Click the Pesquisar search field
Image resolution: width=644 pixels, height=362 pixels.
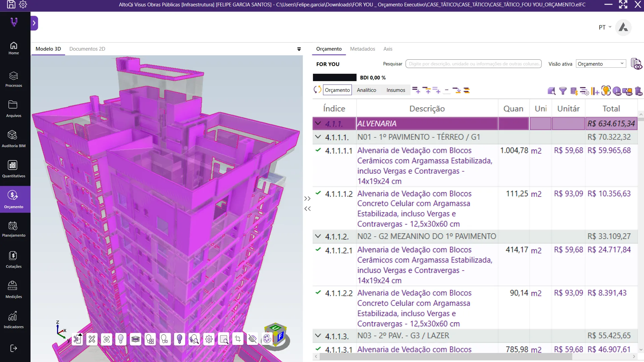pyautogui.click(x=473, y=64)
